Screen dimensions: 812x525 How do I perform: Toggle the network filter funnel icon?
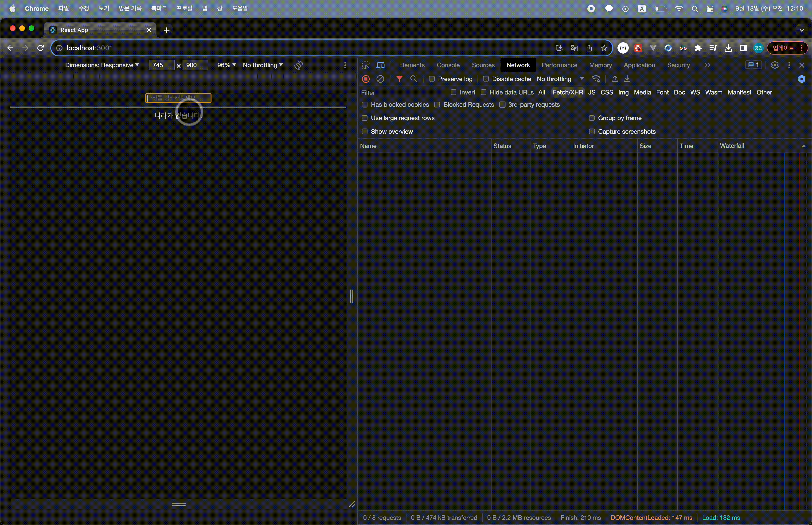tap(399, 79)
